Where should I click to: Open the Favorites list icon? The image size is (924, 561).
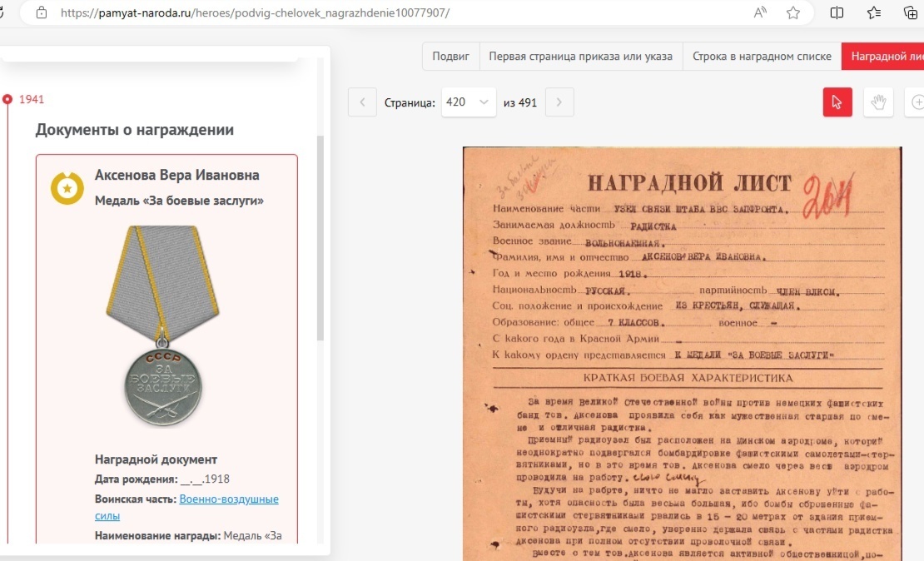874,12
